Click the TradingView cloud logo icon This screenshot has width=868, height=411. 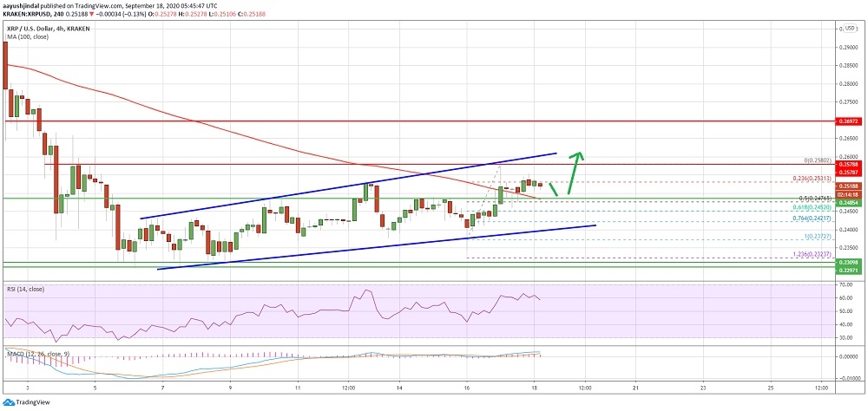[x=10, y=403]
